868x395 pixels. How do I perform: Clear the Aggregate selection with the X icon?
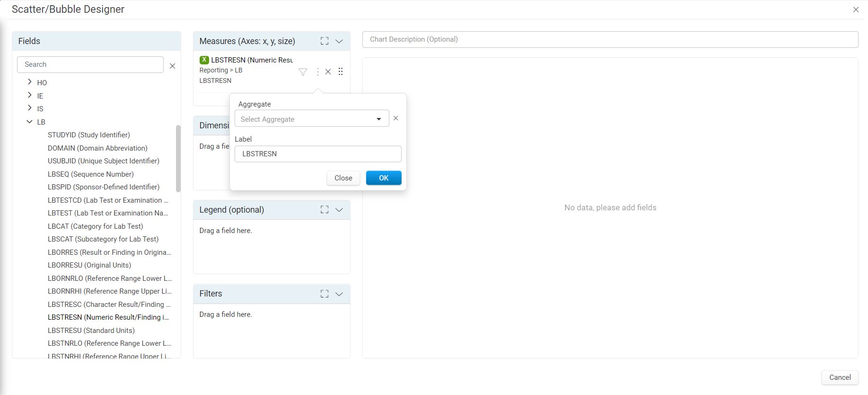click(396, 118)
